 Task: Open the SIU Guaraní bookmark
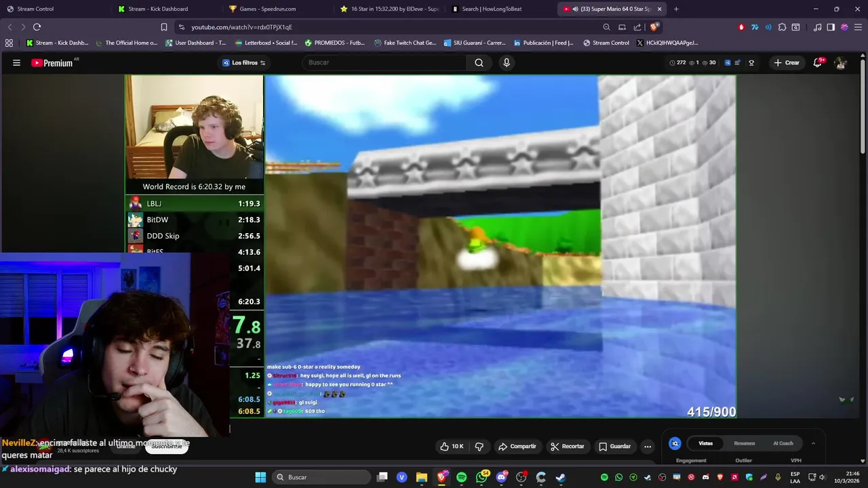point(475,43)
